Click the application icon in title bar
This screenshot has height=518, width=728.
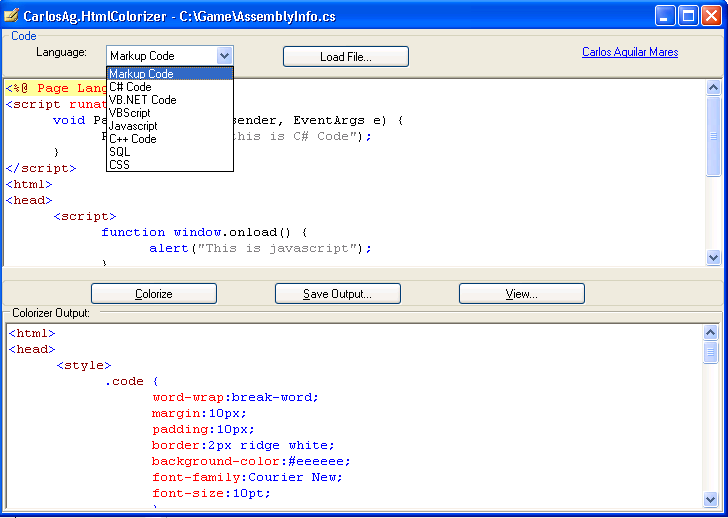[x=11, y=15]
